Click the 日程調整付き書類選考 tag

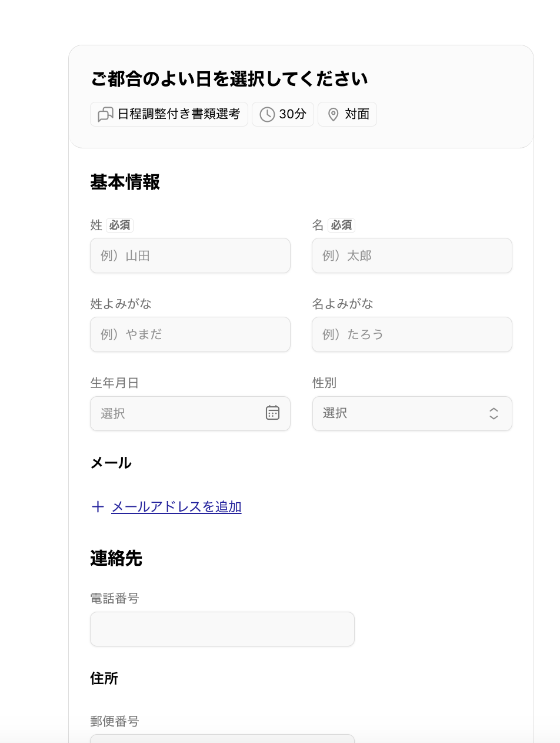(169, 114)
